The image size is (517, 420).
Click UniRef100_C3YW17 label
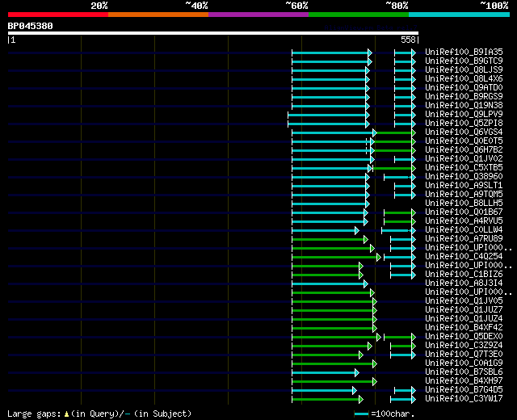point(464,399)
